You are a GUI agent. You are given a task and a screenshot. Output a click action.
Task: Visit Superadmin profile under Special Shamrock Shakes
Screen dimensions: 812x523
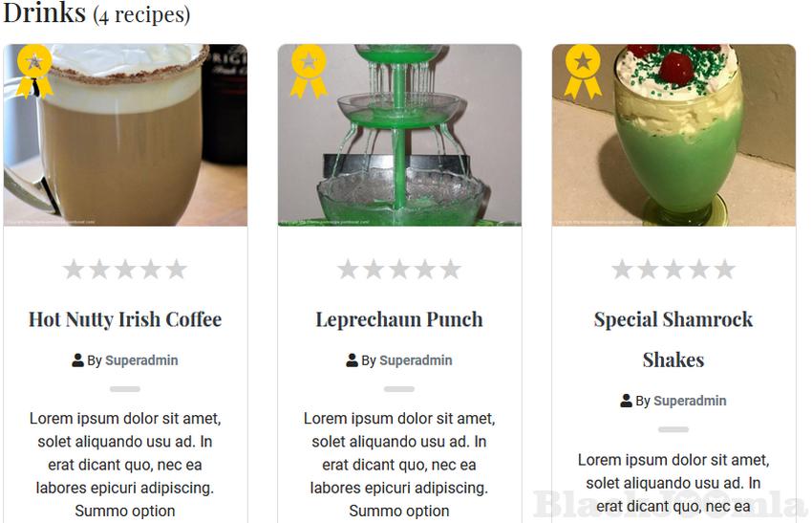click(x=690, y=401)
